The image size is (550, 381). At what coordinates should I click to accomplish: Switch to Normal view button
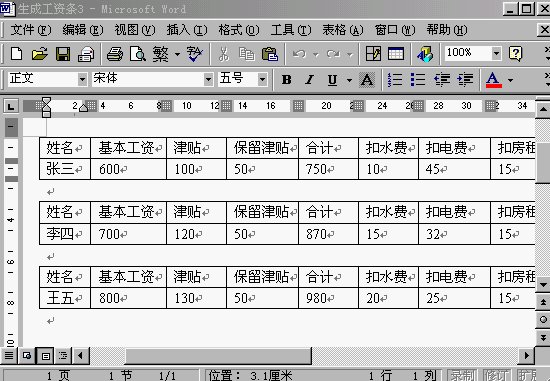(x=9, y=356)
